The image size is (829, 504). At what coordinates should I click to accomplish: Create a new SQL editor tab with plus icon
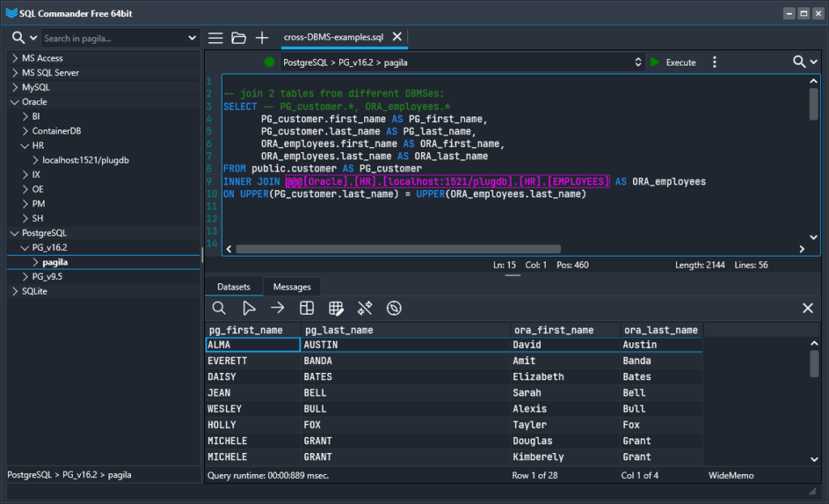(x=261, y=37)
